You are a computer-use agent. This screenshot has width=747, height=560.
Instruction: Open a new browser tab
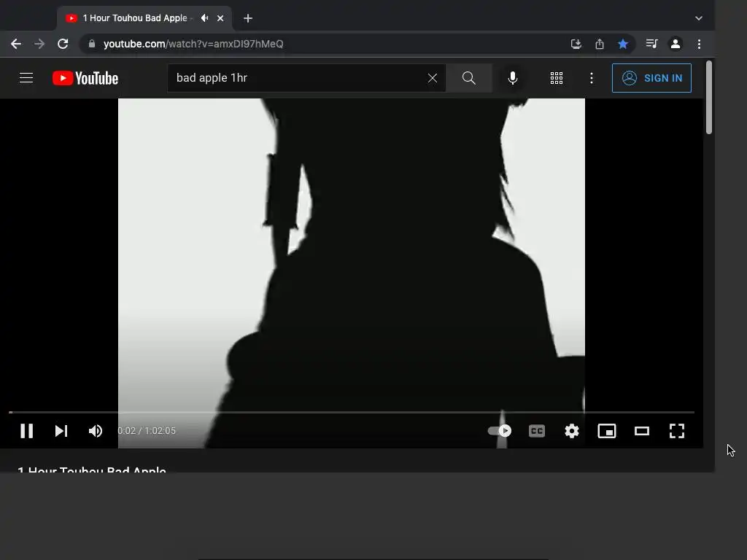click(x=248, y=18)
